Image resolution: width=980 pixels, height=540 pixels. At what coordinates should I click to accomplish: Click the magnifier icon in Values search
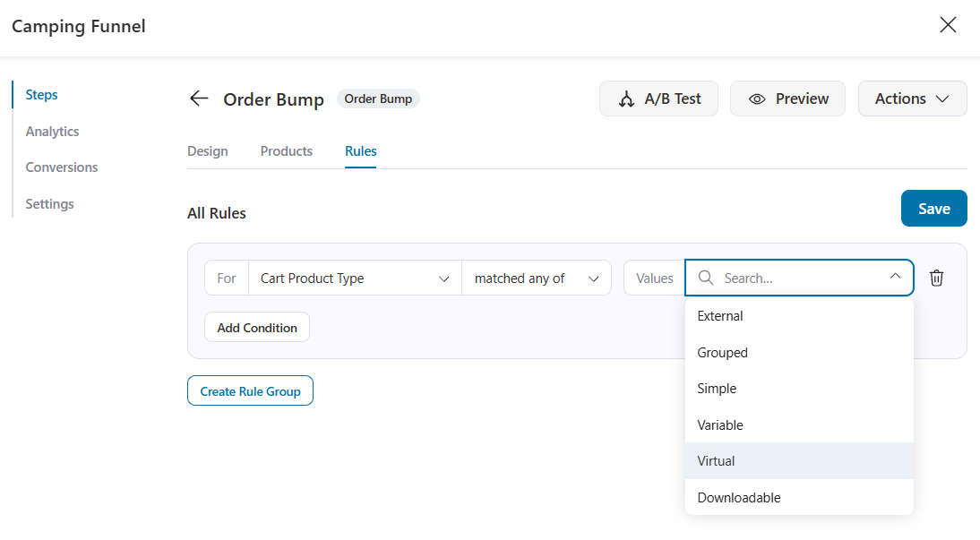coord(706,278)
